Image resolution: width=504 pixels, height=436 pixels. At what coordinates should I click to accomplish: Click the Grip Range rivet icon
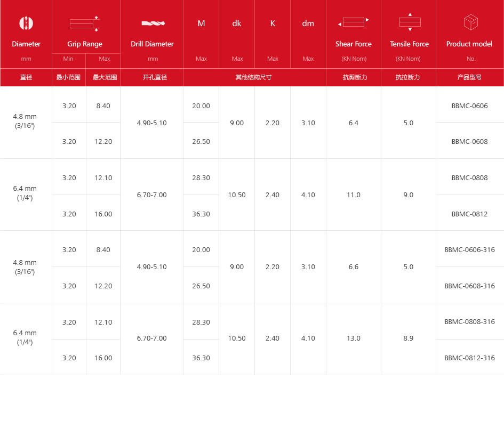click(x=85, y=23)
